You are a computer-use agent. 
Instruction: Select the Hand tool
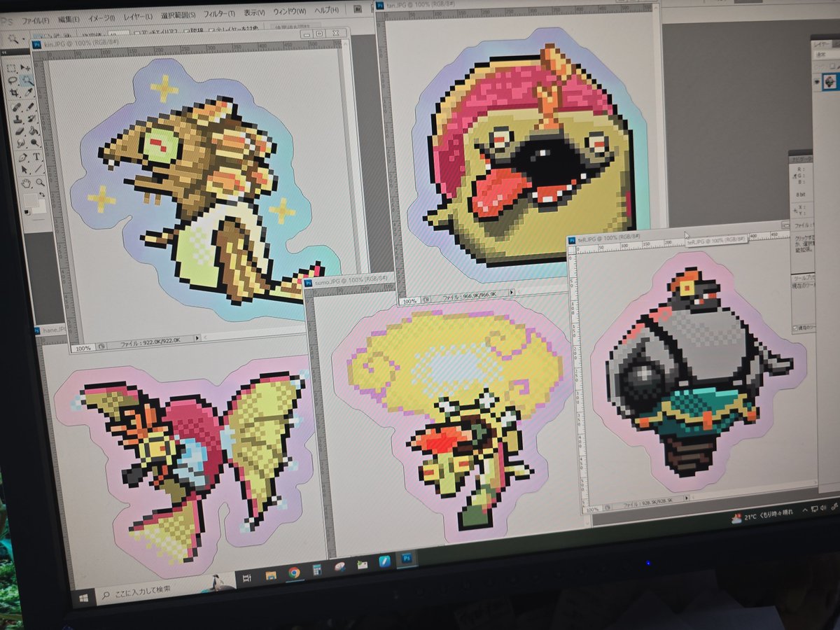26,183
